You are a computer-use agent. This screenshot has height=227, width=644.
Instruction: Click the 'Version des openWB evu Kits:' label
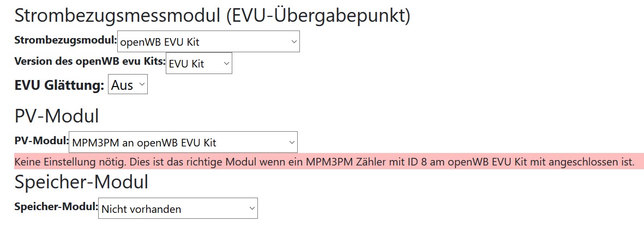point(90,62)
